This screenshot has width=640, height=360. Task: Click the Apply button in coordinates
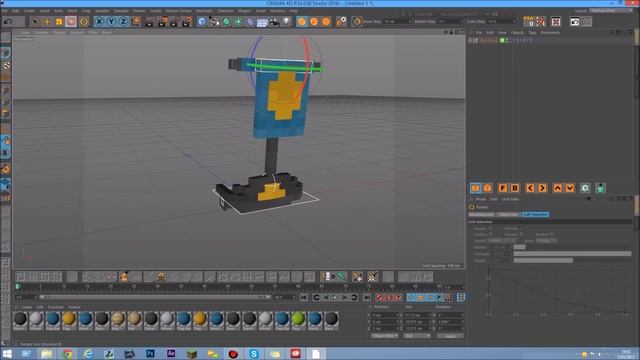pyautogui.click(x=450, y=336)
